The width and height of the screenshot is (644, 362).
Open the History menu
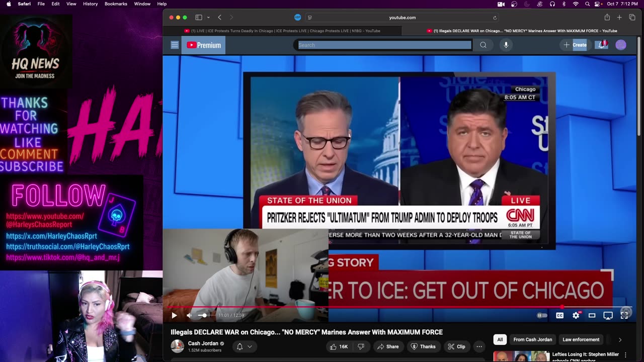91,4
